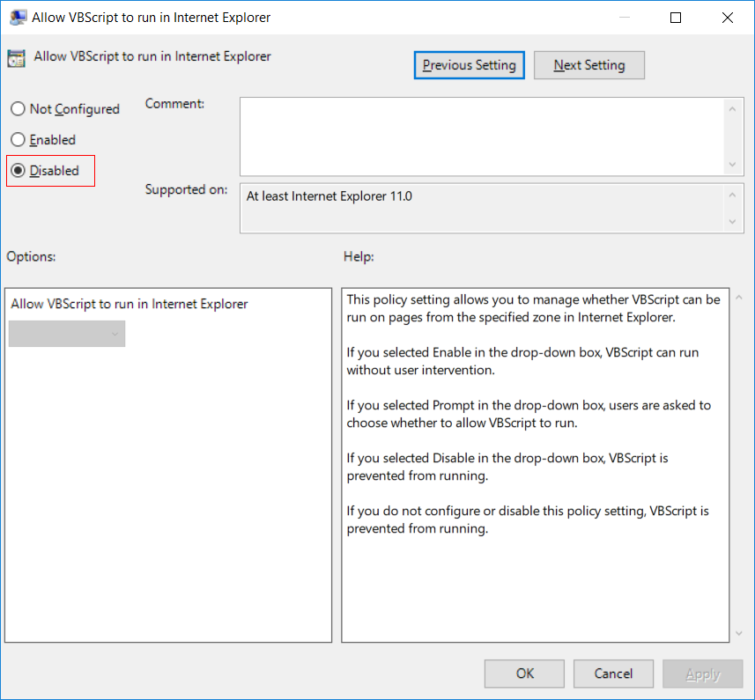
Task: Click the 'Allow VBScript to run' options label
Action: 129,304
